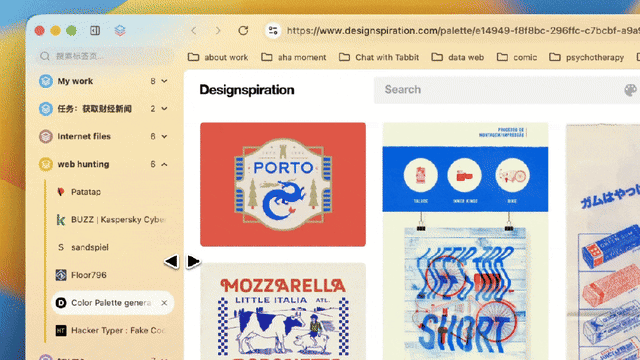This screenshot has width=640, height=360.
Task: Open the 'comic' bookmark folder
Action: pos(517,57)
